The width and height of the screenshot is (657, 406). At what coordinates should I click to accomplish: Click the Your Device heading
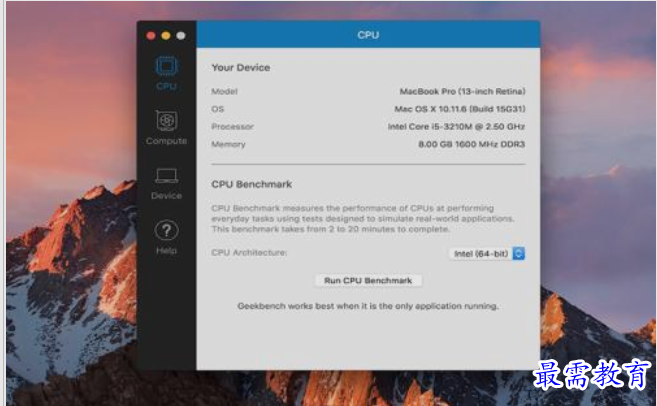241,67
